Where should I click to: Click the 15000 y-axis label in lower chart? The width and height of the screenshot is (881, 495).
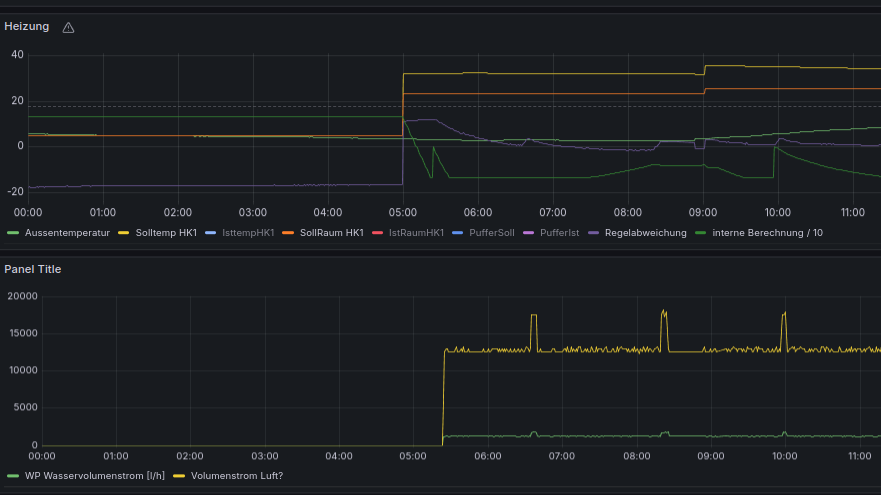[22, 333]
